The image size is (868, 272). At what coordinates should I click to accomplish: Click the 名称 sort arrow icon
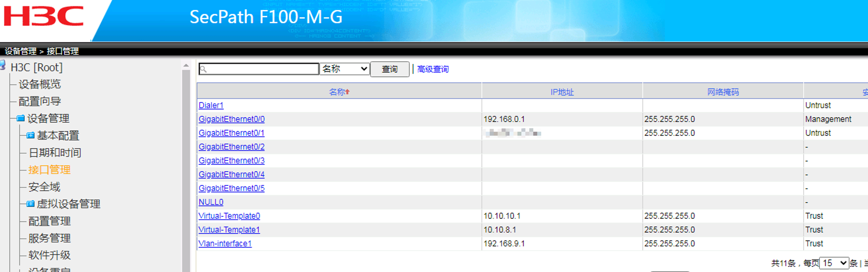point(348,92)
